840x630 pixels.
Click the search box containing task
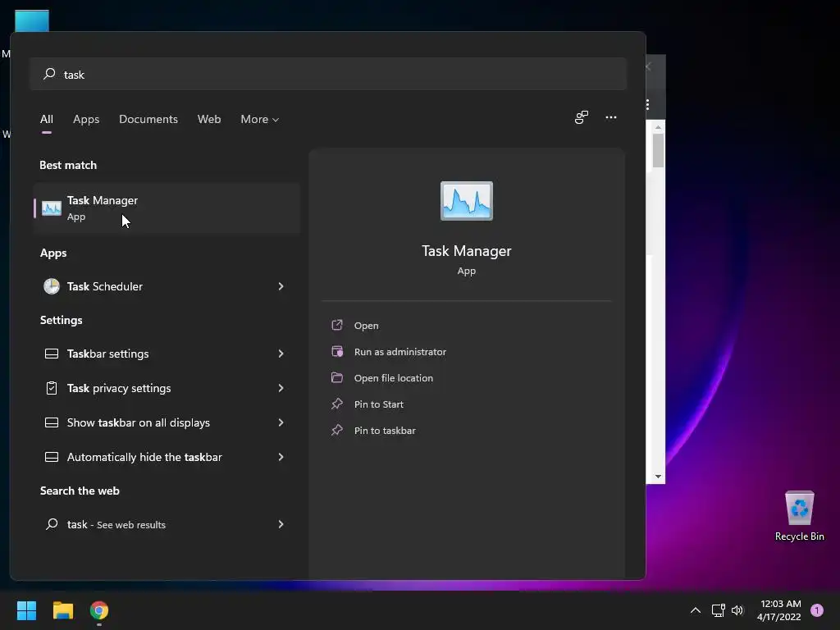pyautogui.click(x=328, y=75)
